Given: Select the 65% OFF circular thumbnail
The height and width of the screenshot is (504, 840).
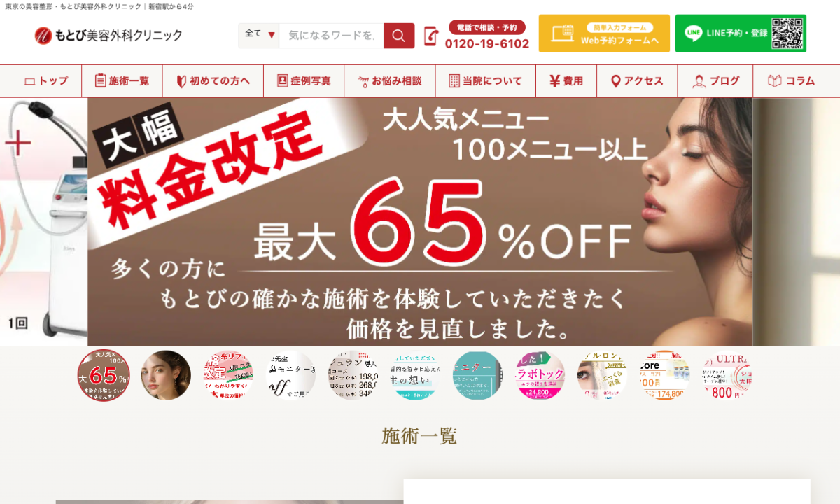Looking at the screenshot, I should point(104,376).
